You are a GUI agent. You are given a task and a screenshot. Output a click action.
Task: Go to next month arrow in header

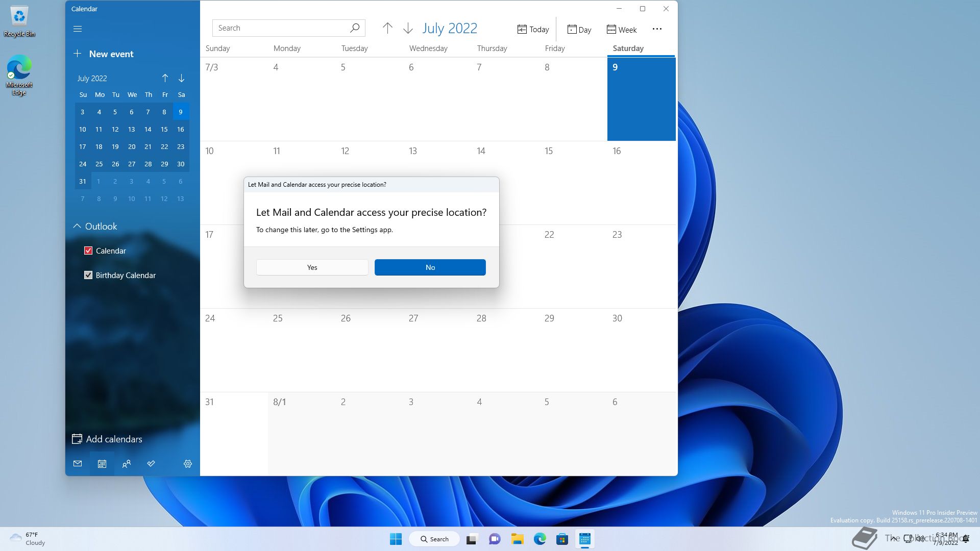click(x=408, y=28)
